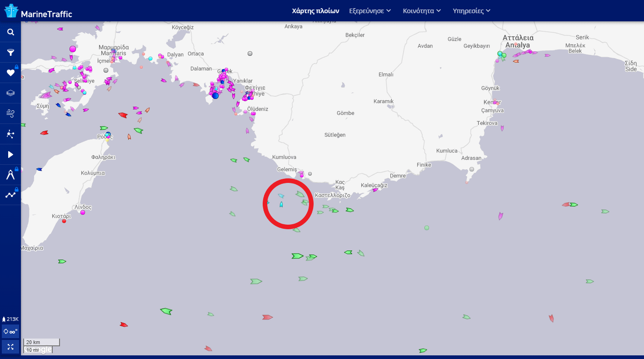Toggle fullscreen map mode

click(10, 347)
